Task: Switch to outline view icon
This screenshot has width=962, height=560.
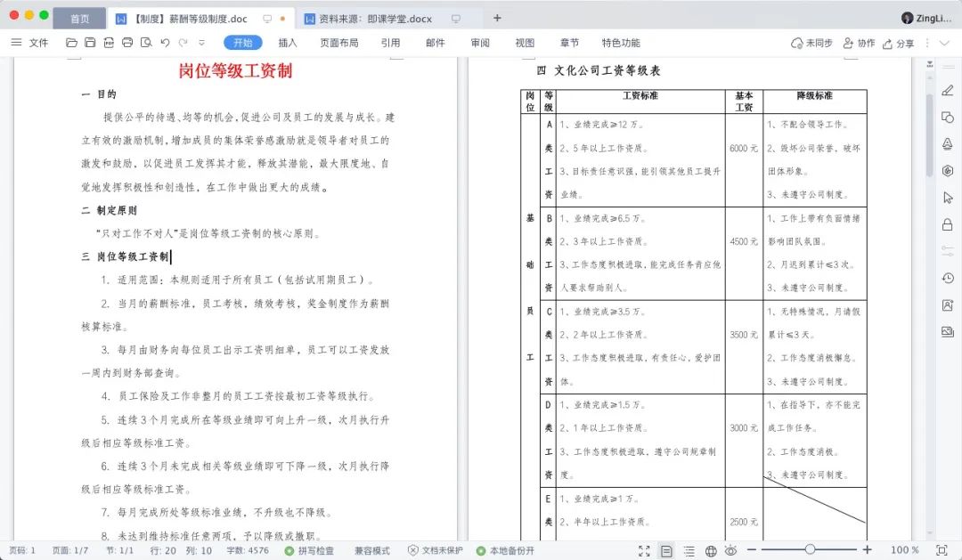Action: click(689, 551)
